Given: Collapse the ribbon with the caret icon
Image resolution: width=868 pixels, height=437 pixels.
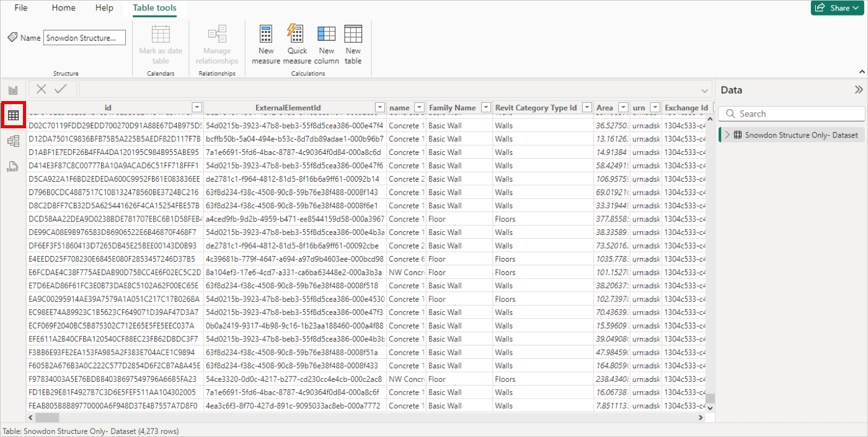Looking at the screenshot, I should click(x=862, y=73).
